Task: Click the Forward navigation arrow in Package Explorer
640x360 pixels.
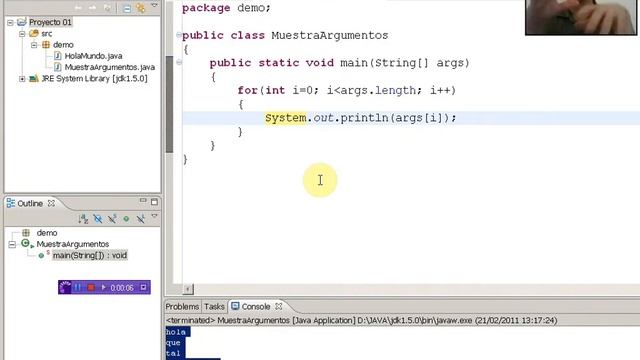Action: 93,8
